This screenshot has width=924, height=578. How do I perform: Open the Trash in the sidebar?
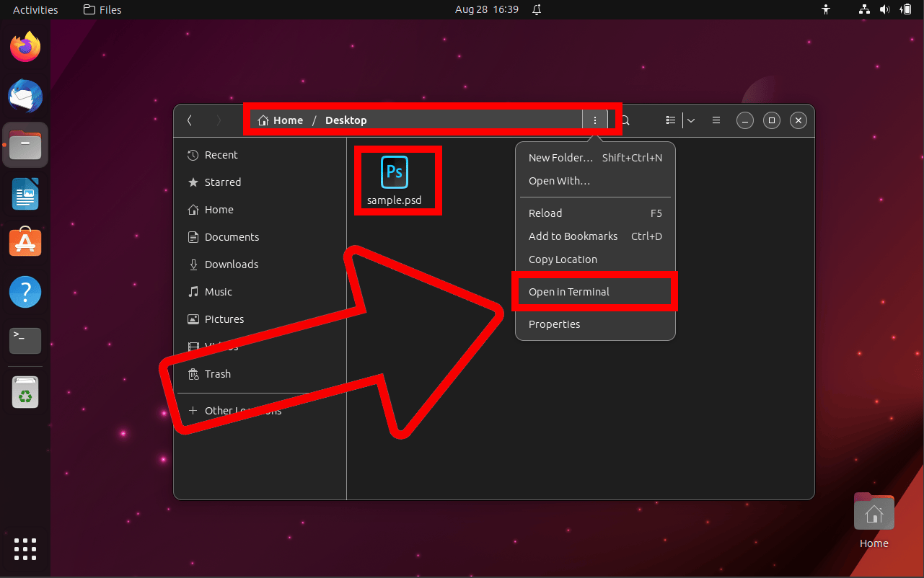[x=218, y=373]
